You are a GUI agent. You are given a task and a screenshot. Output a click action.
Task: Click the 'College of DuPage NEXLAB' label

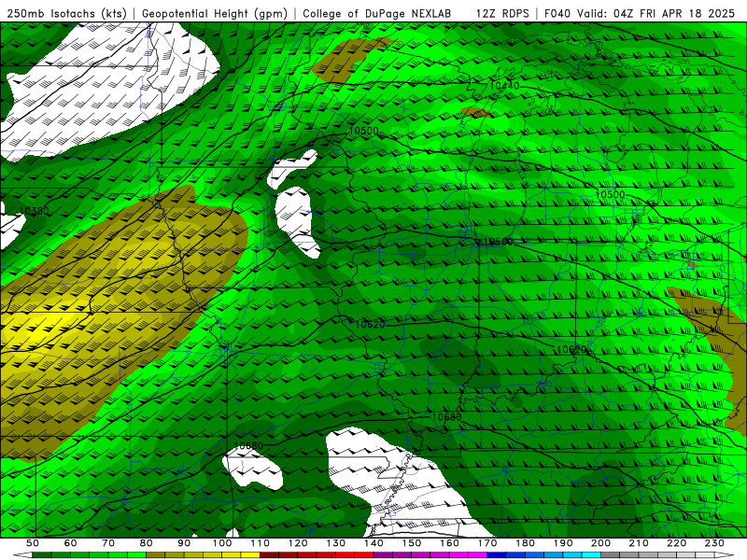click(x=377, y=13)
